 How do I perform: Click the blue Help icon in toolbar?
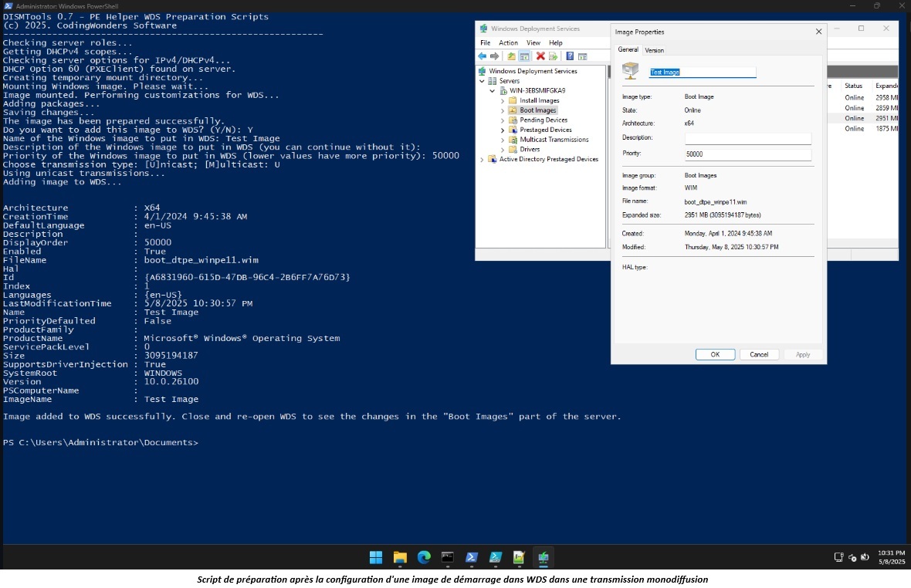[570, 56]
